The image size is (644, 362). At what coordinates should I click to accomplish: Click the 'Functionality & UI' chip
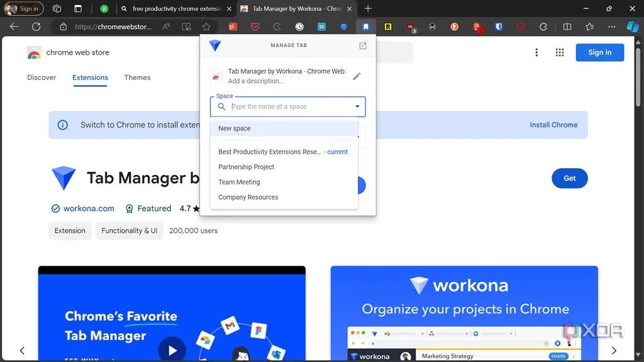pos(130,231)
